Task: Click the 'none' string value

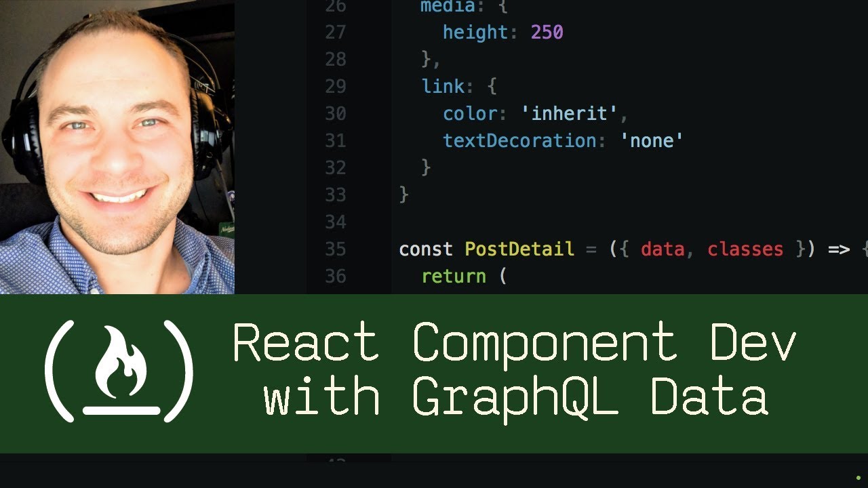Action: (652, 140)
